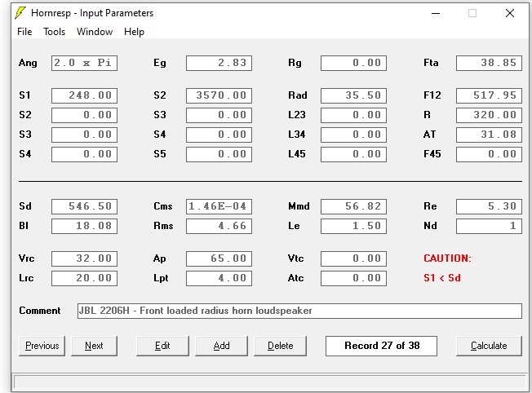Click the Rad field with value 35.50

(353, 95)
